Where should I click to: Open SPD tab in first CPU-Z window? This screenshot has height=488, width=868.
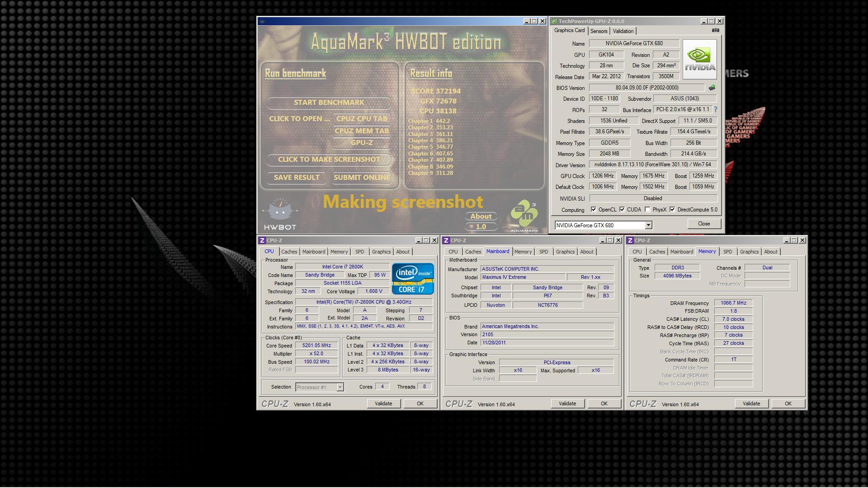pos(359,252)
